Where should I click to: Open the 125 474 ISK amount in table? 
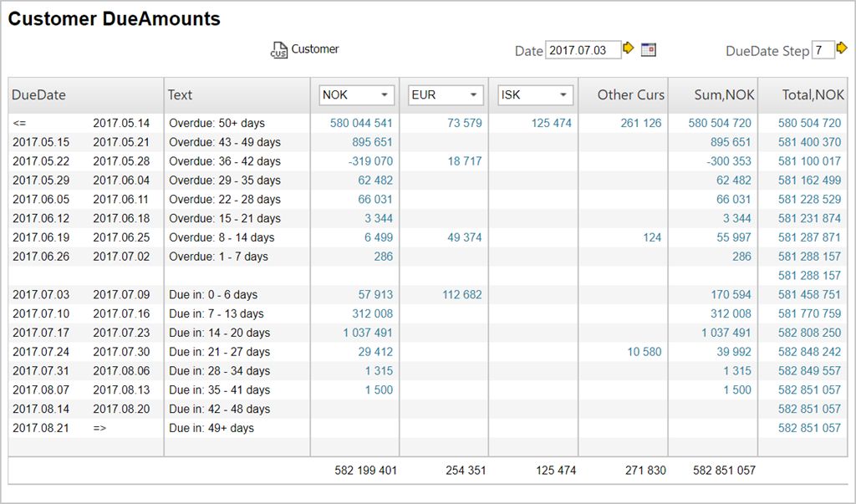(x=551, y=123)
